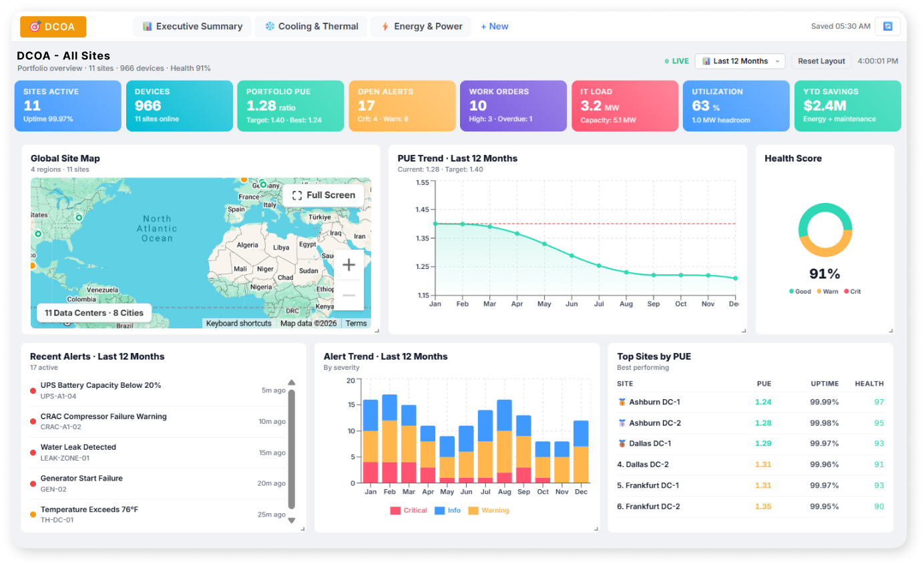This screenshot has width=924, height=566.
Task: Open map Keyboard shortcuts
Action: tap(238, 323)
